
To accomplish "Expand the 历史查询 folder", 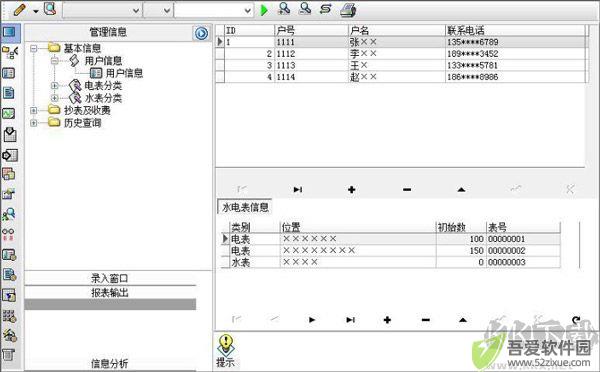I will [x=34, y=123].
